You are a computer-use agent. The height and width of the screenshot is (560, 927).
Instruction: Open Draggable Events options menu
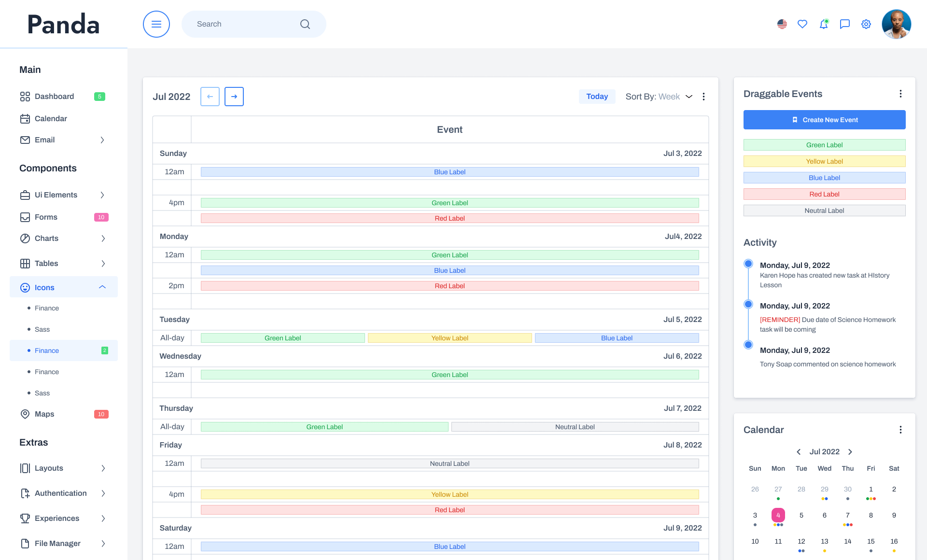coord(900,94)
